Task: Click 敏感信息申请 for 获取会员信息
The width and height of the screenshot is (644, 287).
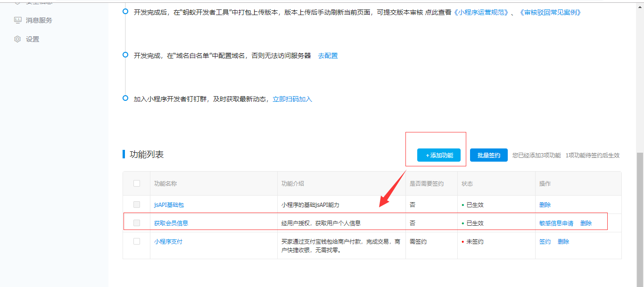Action: (556, 223)
